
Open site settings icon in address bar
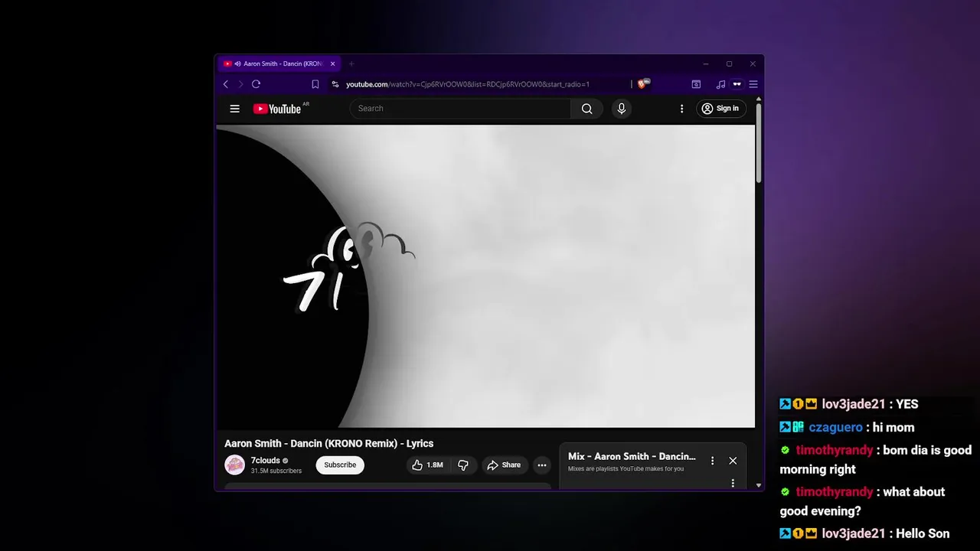click(335, 84)
